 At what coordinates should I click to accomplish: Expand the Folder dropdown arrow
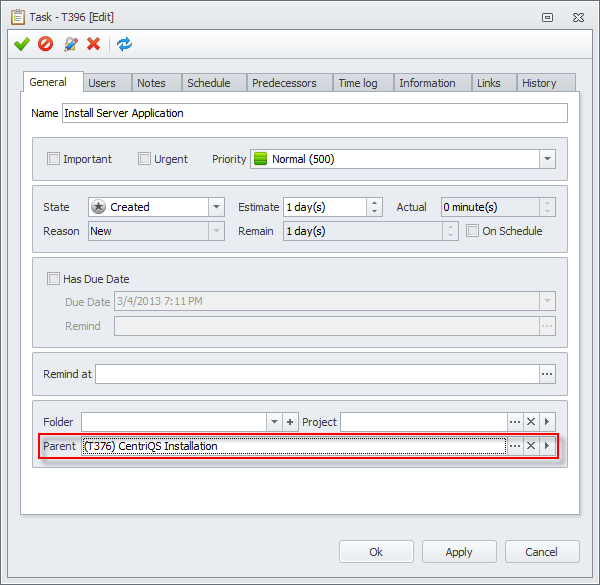point(274,422)
